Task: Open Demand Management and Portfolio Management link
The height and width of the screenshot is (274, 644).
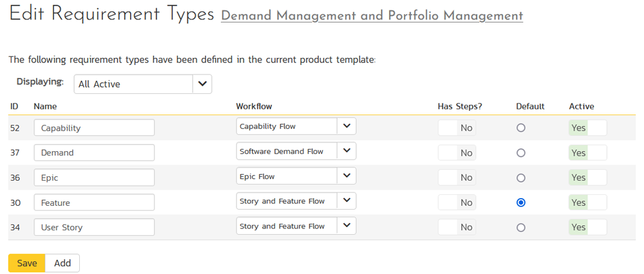Action: tap(372, 16)
